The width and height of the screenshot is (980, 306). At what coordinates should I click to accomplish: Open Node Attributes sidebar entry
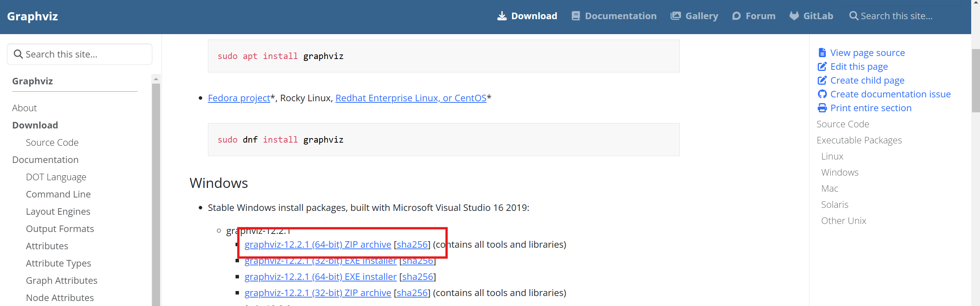coord(60,298)
